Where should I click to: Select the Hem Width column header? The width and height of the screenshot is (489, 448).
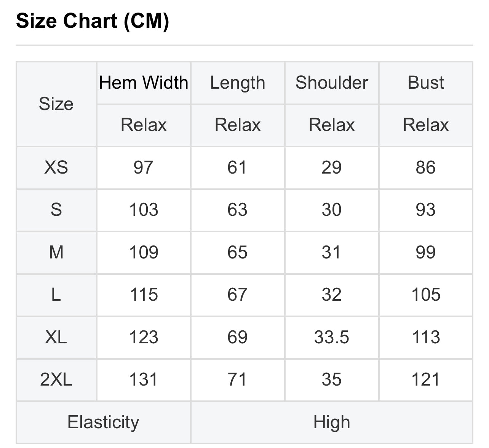tap(144, 83)
